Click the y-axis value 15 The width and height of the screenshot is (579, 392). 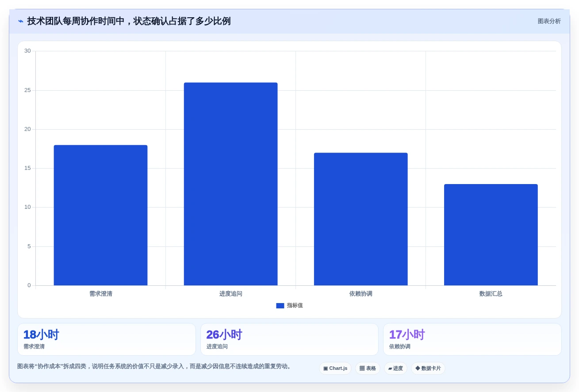click(27, 168)
